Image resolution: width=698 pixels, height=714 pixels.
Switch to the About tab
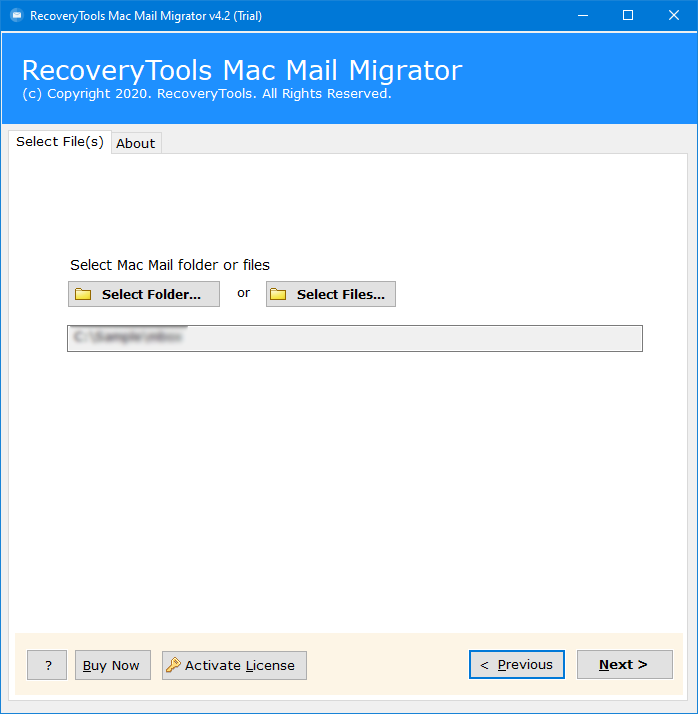tap(136, 143)
